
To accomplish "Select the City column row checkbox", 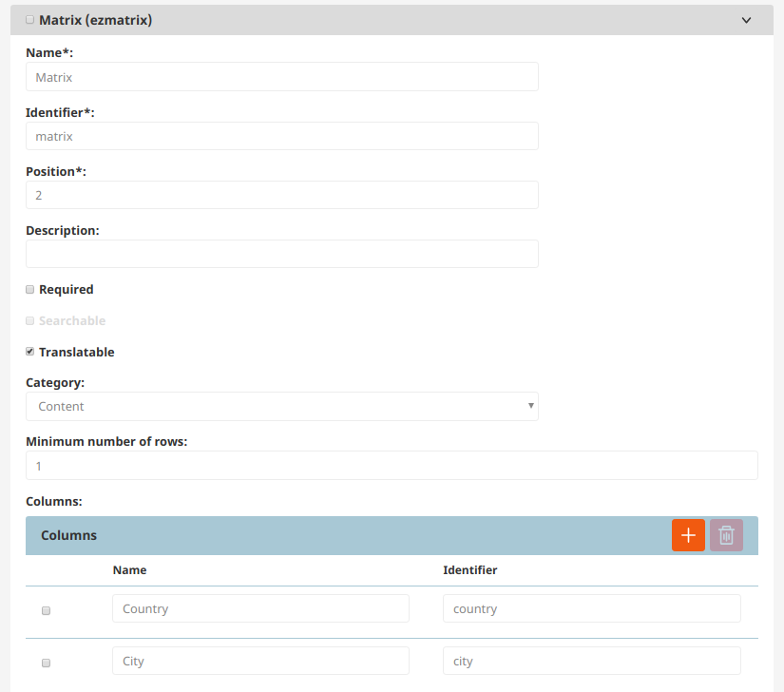I will 46,663.
